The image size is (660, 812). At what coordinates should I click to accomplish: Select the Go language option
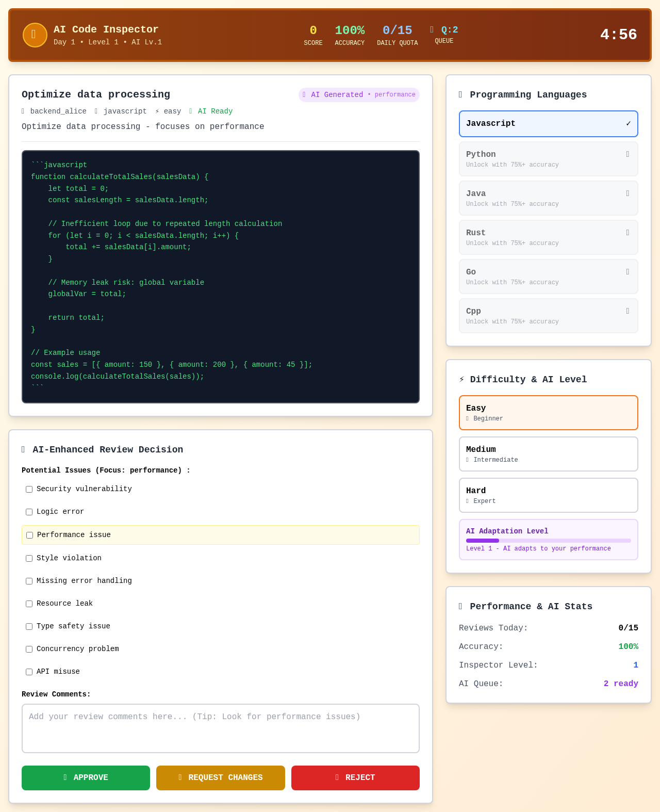click(548, 277)
